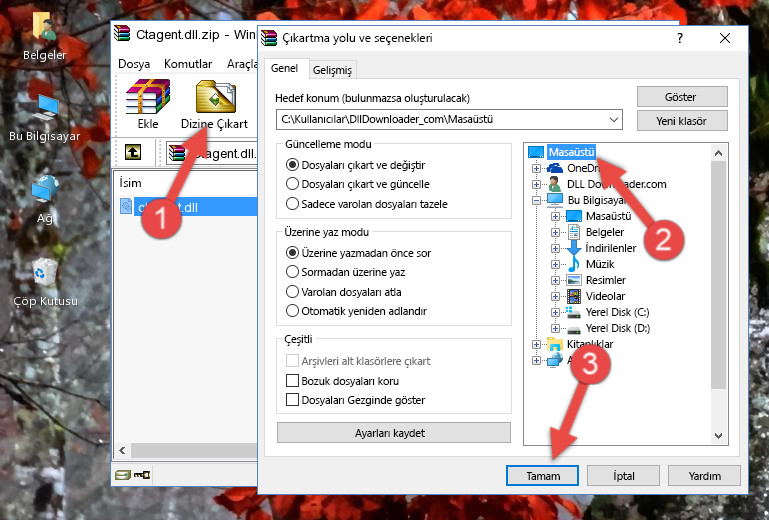Open the Dosya menu in WinRAR
Screen dimensions: 769x520
[134, 64]
